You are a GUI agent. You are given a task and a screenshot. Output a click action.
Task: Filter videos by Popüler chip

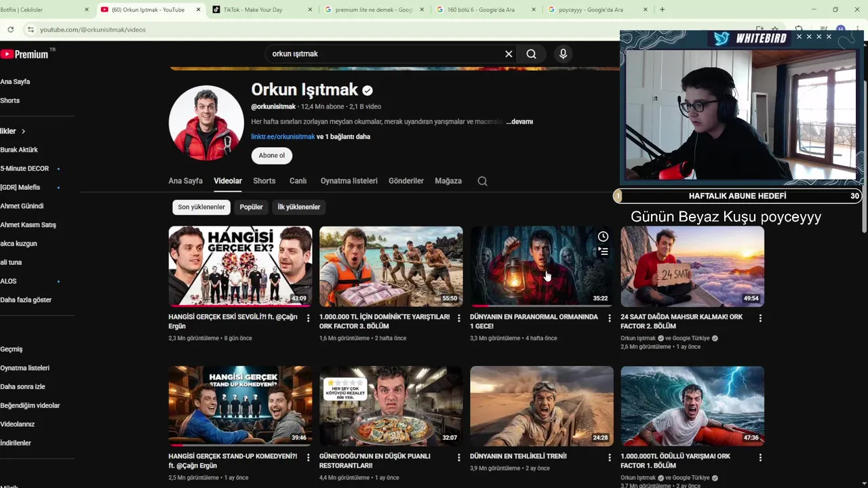pyautogui.click(x=251, y=207)
